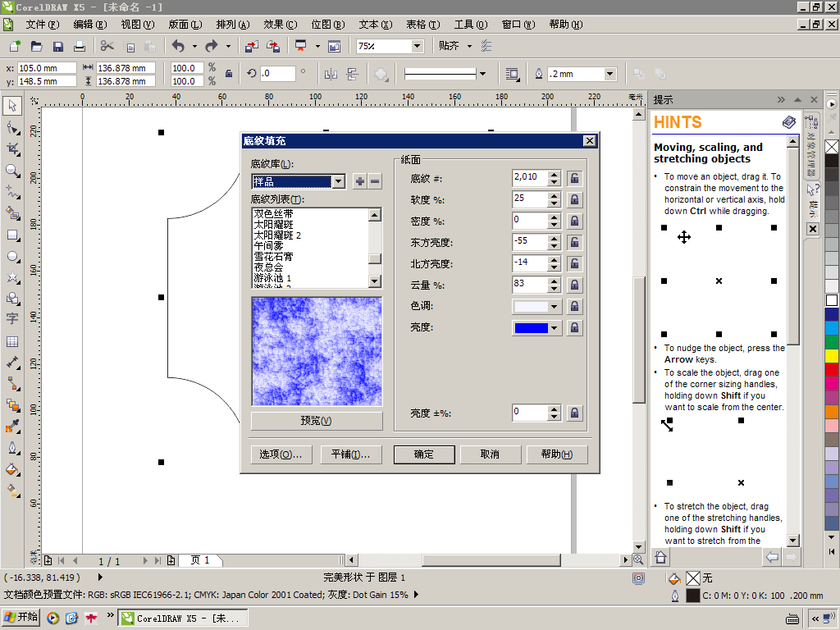This screenshot has height=630, width=840.
Task: Toggle lock for 色调 color
Action: tap(574, 306)
